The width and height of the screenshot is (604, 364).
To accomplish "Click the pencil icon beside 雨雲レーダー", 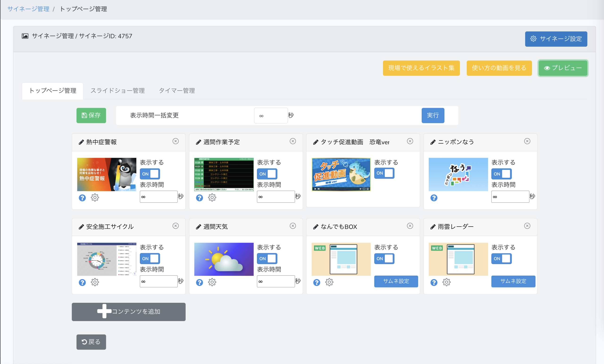I will click(433, 227).
